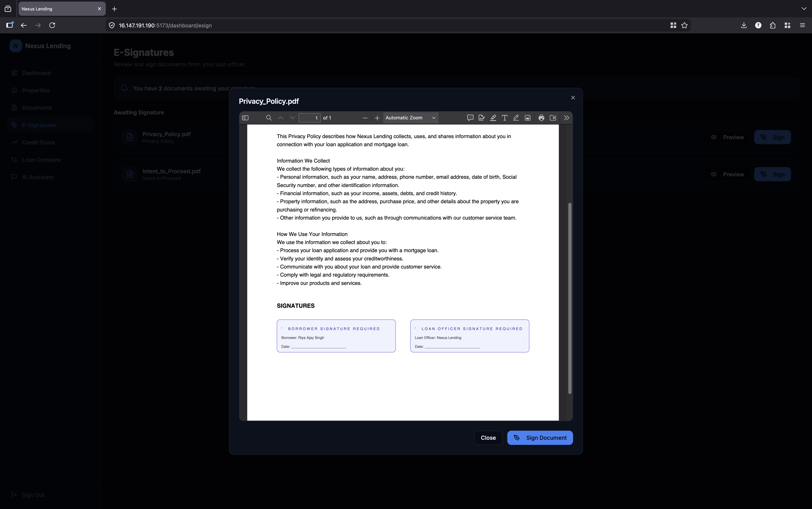Zoom out with the minus button
Screen dimensions: 812x509
pos(365,118)
